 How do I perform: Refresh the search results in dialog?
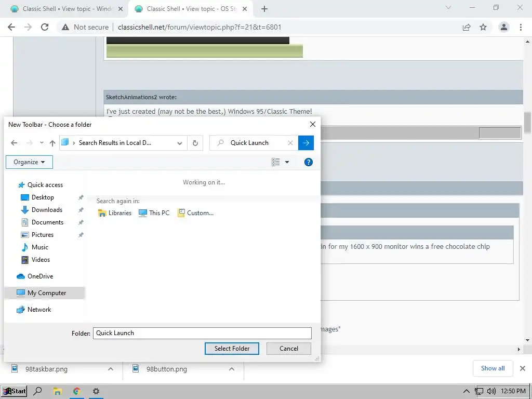[x=195, y=143]
